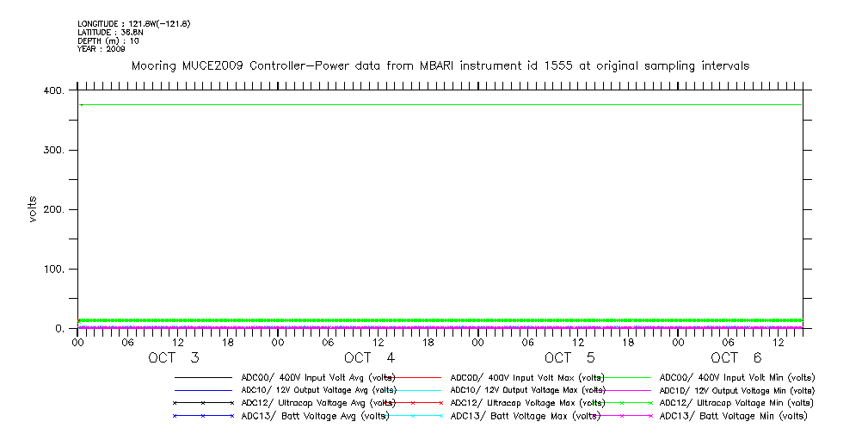The width and height of the screenshot is (868, 434).
Task: Click the red ADC00 400V Input Volt Max legend line
Action: (413, 377)
